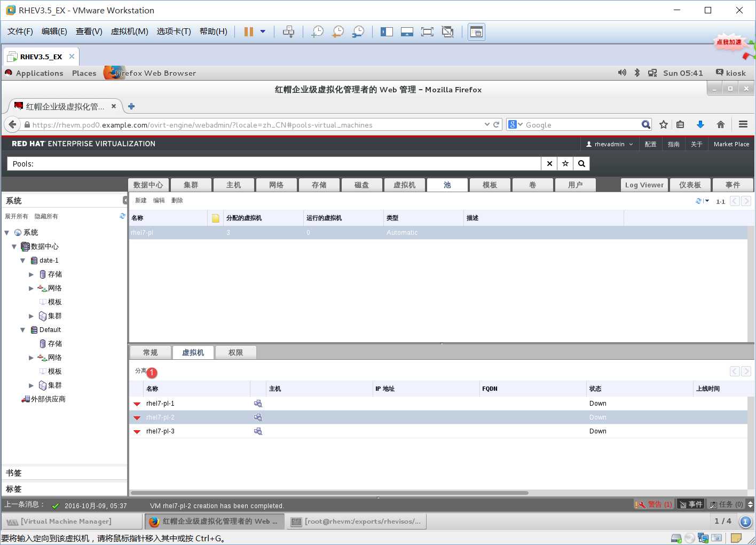Select 外部供应商 in the tree

(x=48, y=399)
